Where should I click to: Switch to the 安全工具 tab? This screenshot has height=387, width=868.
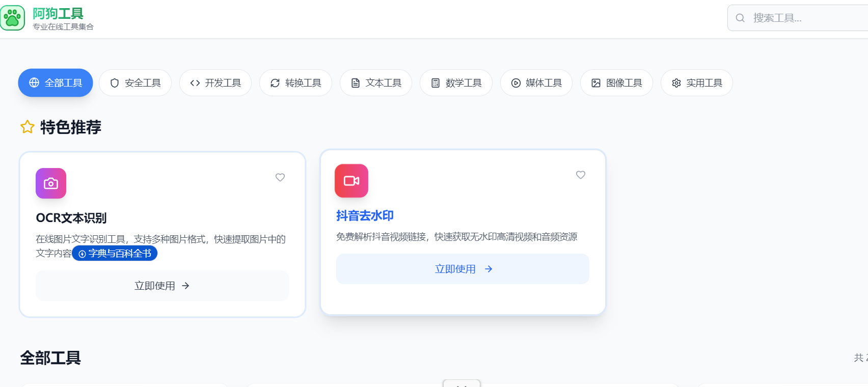click(135, 83)
